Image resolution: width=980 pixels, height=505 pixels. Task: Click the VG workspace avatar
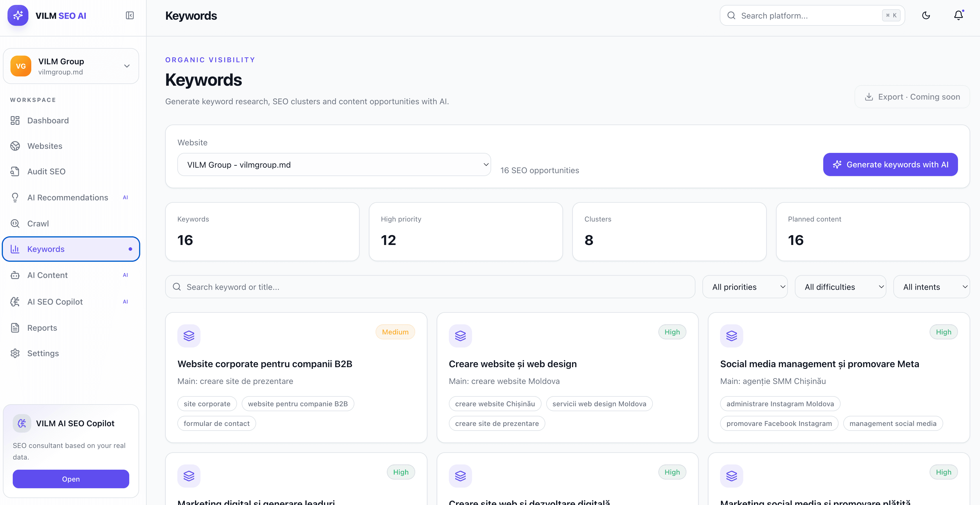[x=21, y=66]
